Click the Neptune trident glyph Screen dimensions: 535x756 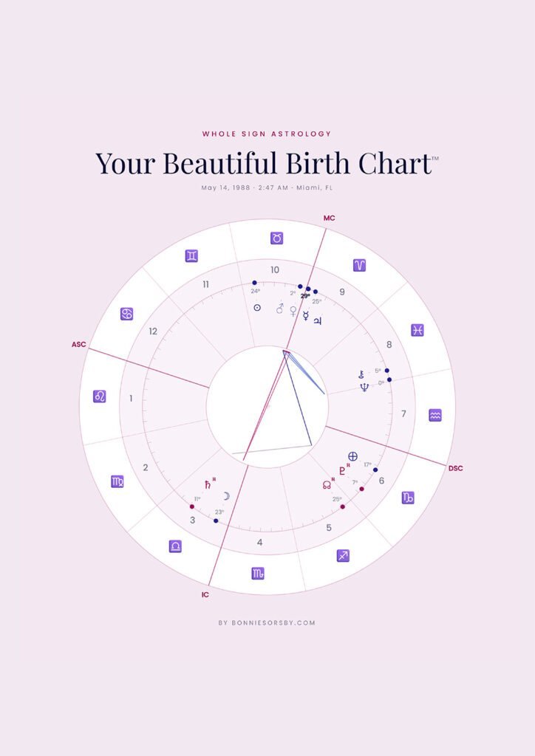364,387
